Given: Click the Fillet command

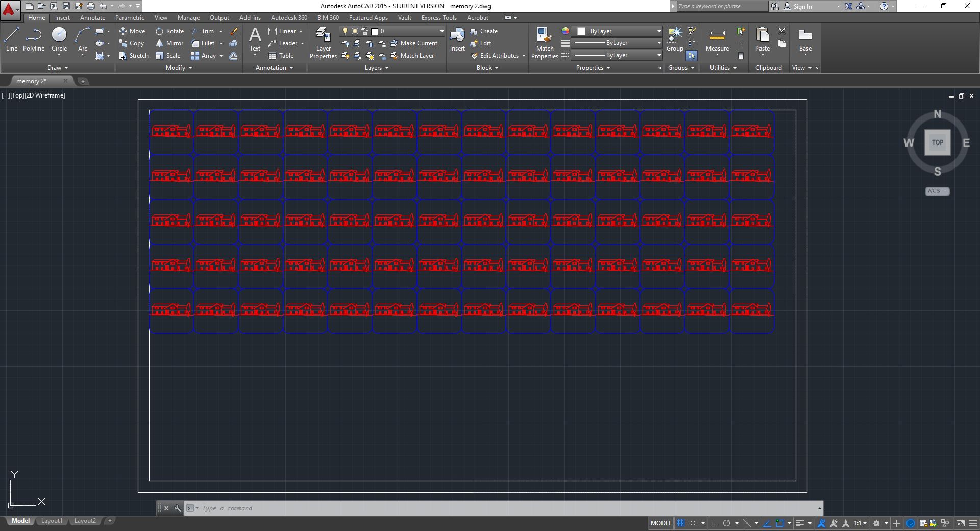Looking at the screenshot, I should click(203, 43).
